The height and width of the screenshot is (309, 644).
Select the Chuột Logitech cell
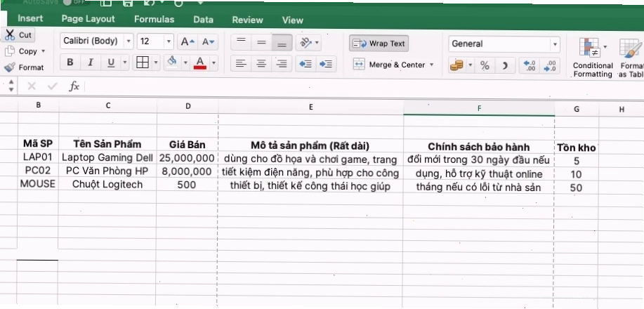[x=107, y=185]
